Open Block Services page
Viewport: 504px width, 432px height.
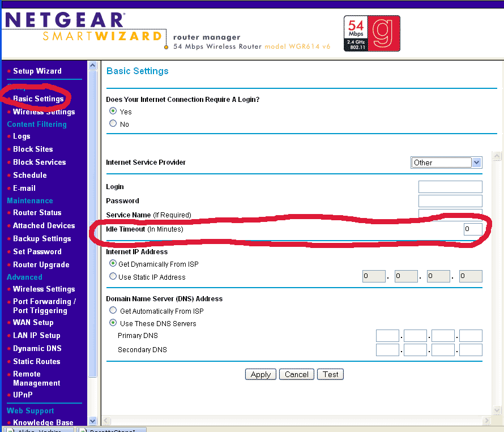tap(39, 162)
